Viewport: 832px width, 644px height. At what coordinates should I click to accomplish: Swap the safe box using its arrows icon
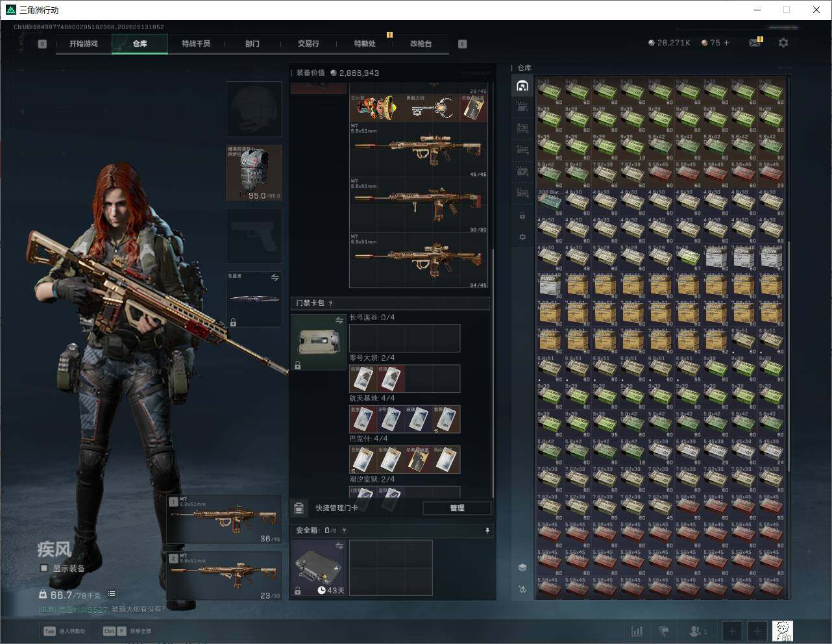(339, 546)
